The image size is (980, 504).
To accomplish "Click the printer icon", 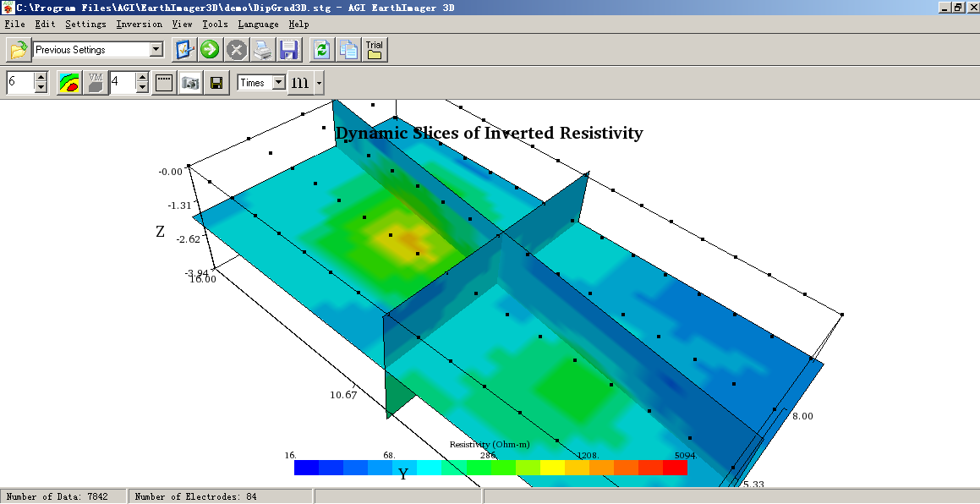I will point(263,49).
